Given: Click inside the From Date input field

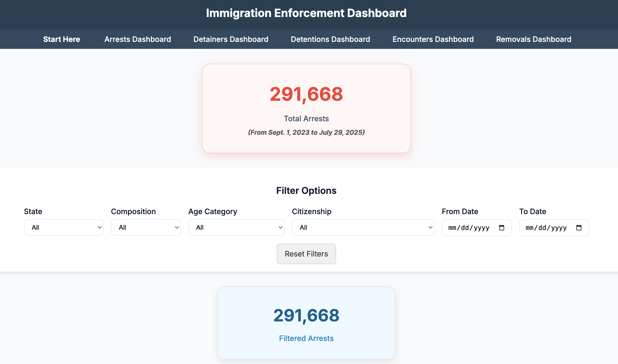Looking at the screenshot, I should pos(469,228).
